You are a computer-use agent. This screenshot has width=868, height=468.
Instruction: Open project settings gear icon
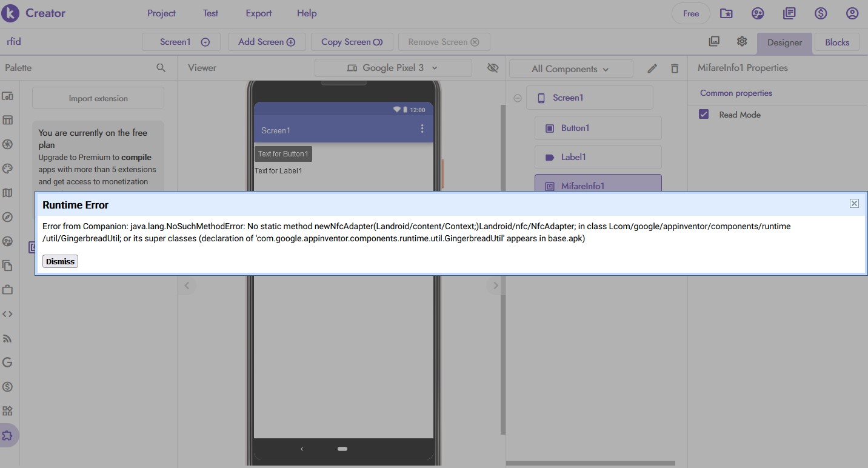[x=742, y=41]
